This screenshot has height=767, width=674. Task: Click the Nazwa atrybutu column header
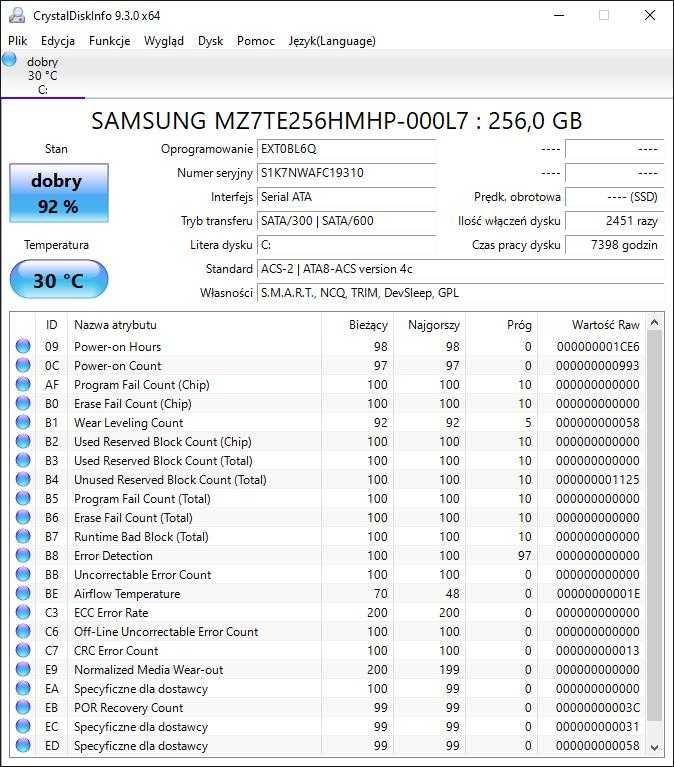[x=195, y=325]
